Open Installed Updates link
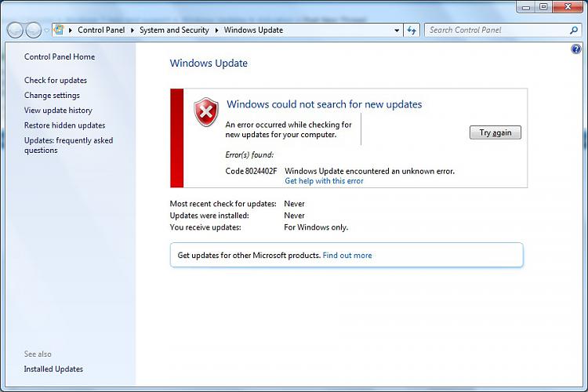 pos(53,369)
